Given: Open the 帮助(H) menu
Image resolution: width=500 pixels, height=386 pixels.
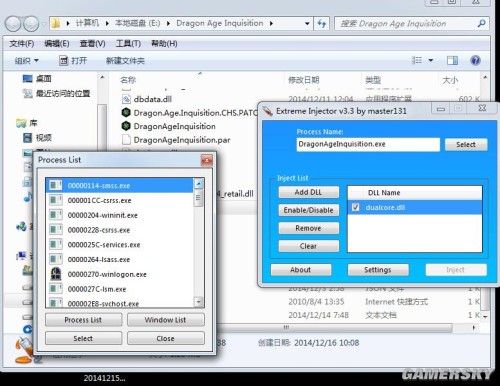Looking at the screenshot, I should pos(164,44).
